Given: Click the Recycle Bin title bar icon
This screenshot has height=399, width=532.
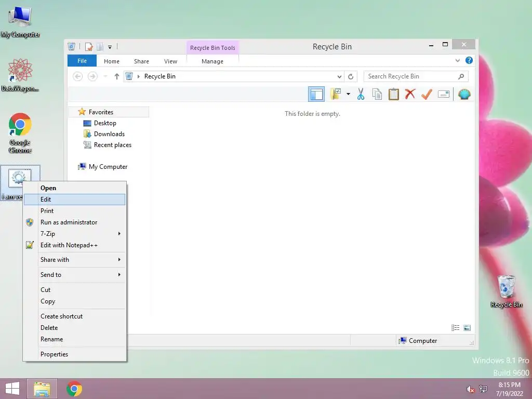Looking at the screenshot, I should tap(71, 46).
